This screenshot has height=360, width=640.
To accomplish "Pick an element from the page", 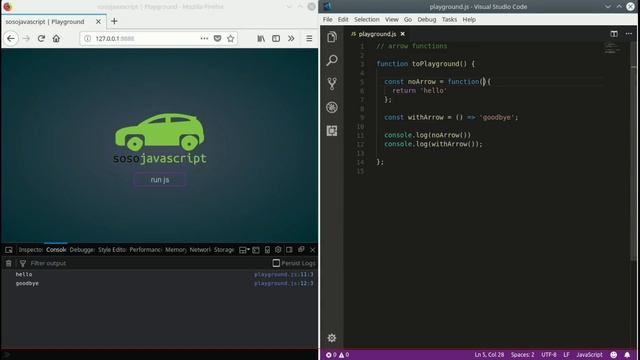I will coord(9,250).
